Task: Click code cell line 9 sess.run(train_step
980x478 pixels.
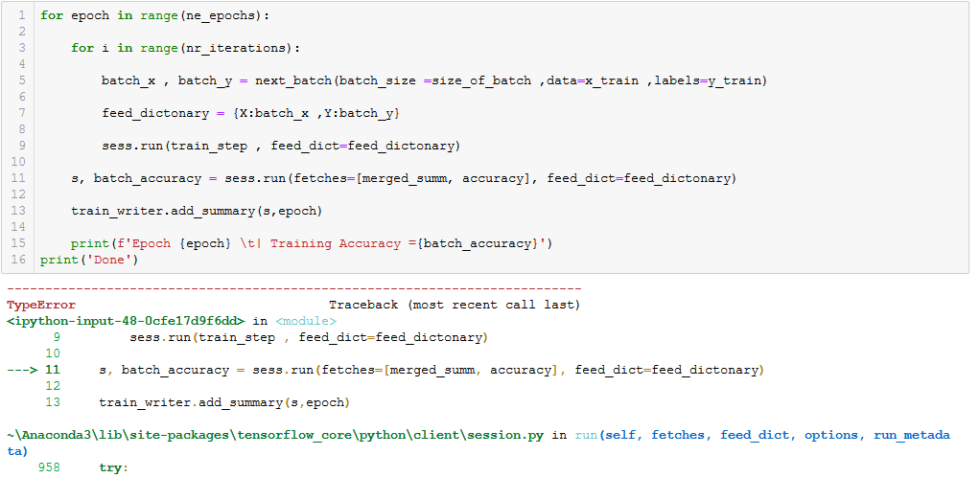Action: (281, 146)
